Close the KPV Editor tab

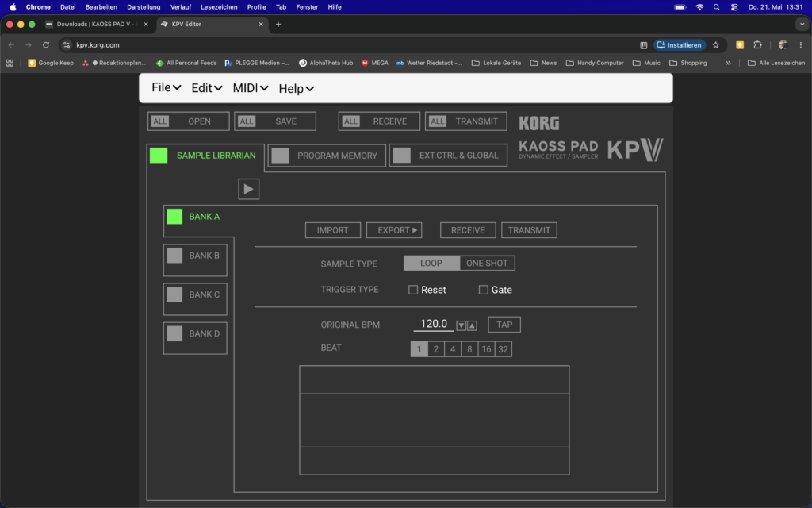click(261, 25)
